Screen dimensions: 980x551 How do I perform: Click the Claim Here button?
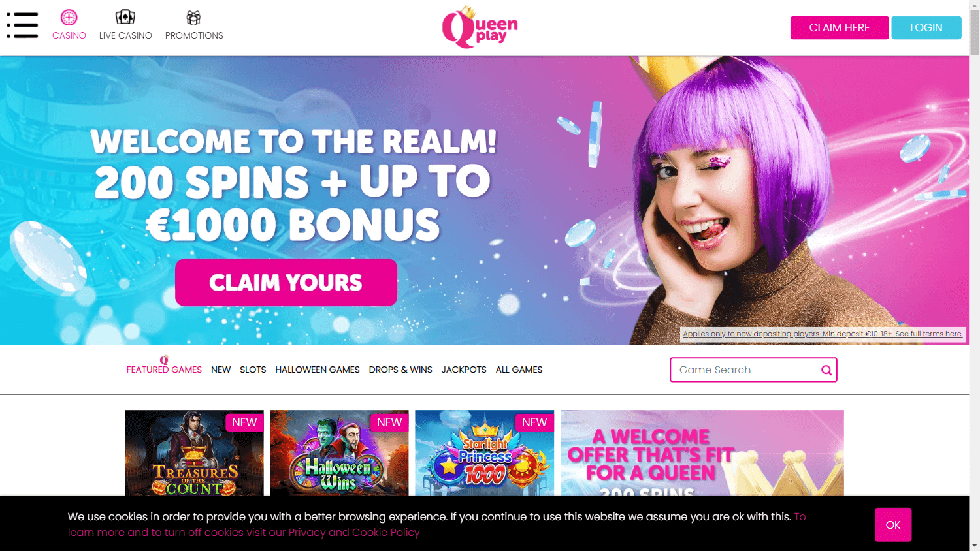[x=840, y=27]
